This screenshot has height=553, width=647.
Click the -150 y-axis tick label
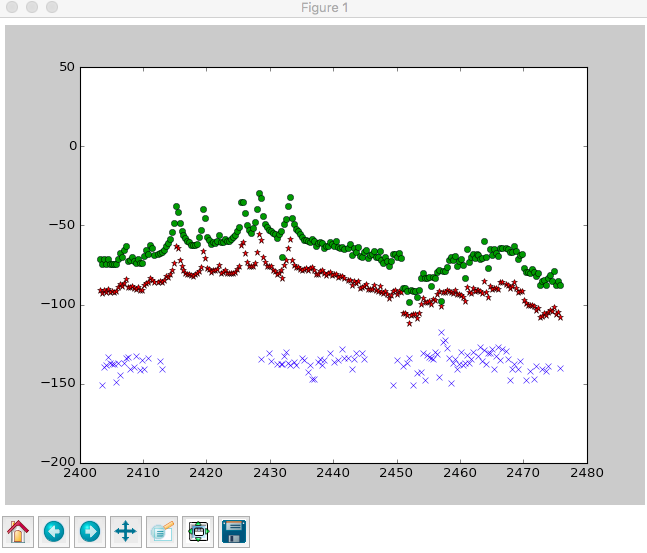click(58, 383)
